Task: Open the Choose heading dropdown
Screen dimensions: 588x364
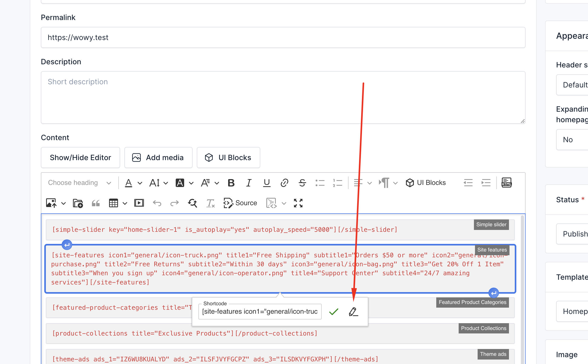Action: (x=80, y=183)
